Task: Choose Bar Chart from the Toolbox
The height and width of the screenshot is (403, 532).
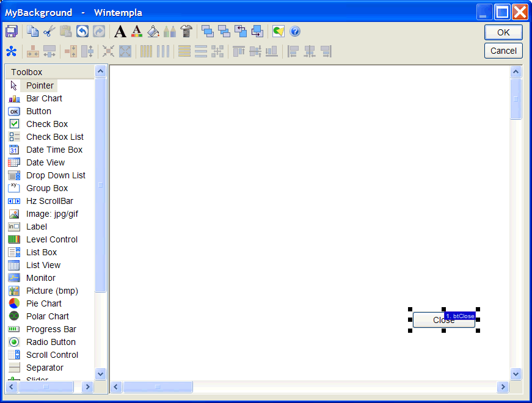Action: (44, 98)
